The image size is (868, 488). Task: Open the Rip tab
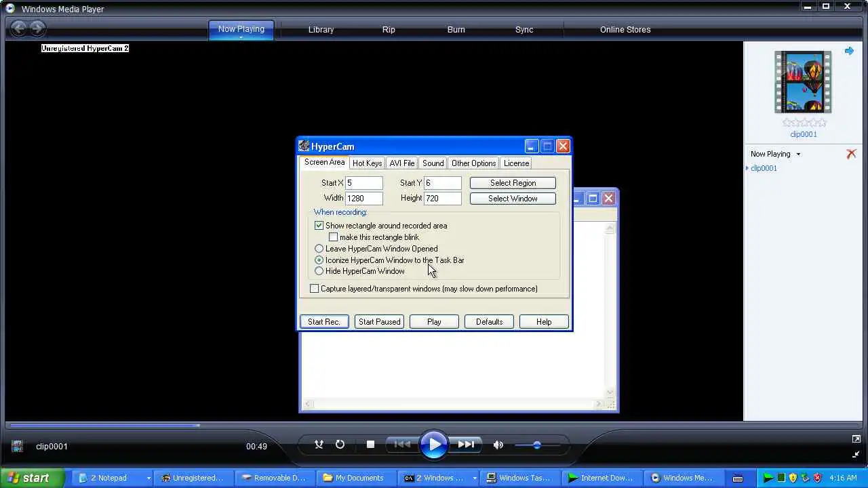[x=389, y=30]
